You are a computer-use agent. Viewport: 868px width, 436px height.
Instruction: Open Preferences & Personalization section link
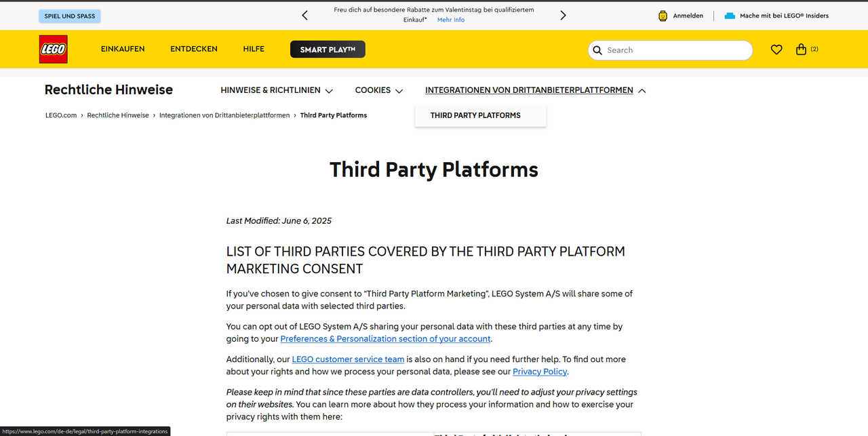pos(385,338)
